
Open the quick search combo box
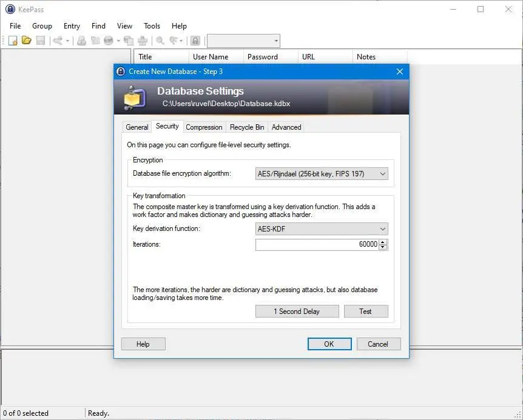coord(243,41)
